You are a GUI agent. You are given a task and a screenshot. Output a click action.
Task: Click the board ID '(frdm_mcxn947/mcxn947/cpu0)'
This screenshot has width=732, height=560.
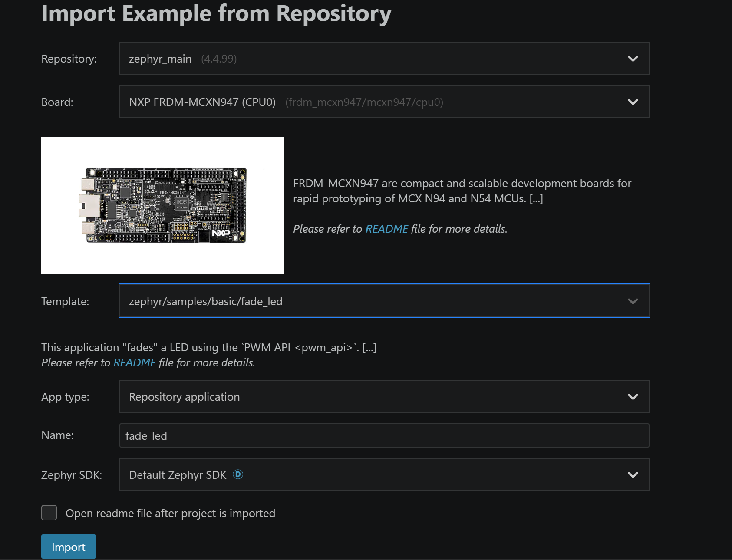coord(364,102)
